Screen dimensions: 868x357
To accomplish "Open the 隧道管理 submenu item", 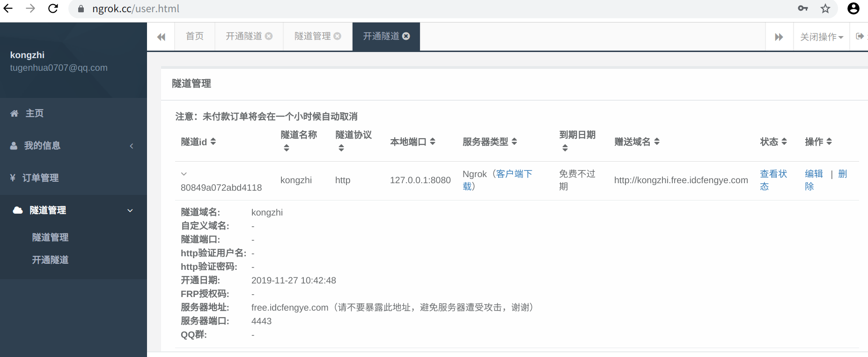I will click(50, 238).
